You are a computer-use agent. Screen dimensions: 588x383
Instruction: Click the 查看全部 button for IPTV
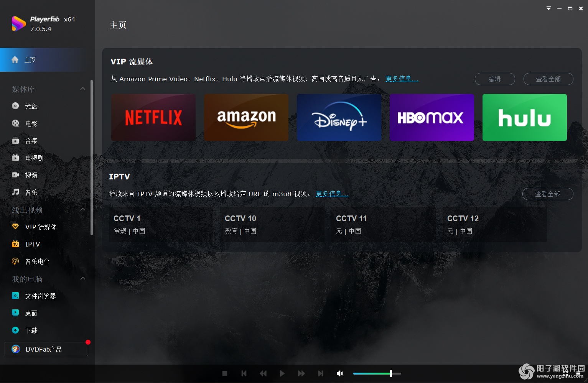[547, 194]
